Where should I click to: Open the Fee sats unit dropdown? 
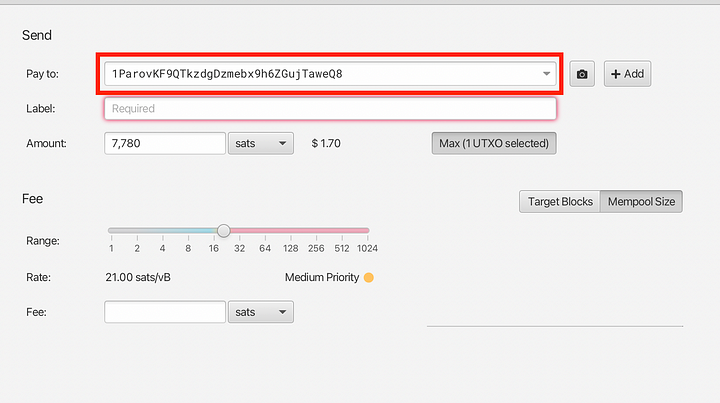pos(261,312)
